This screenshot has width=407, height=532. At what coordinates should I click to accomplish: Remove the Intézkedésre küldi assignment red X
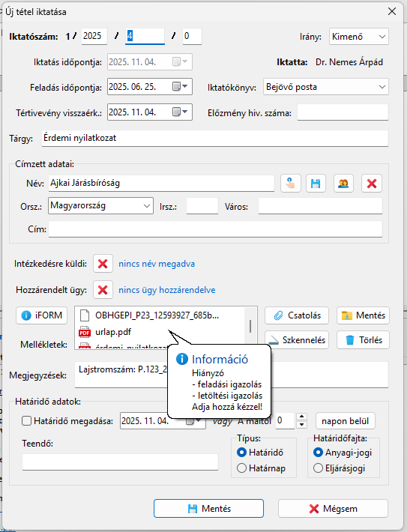coord(103,264)
